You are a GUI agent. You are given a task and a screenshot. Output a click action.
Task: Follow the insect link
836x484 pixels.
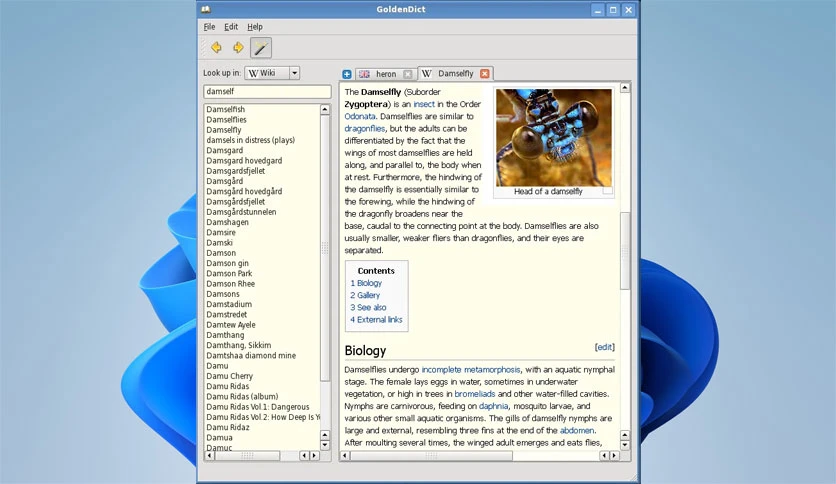coord(424,104)
